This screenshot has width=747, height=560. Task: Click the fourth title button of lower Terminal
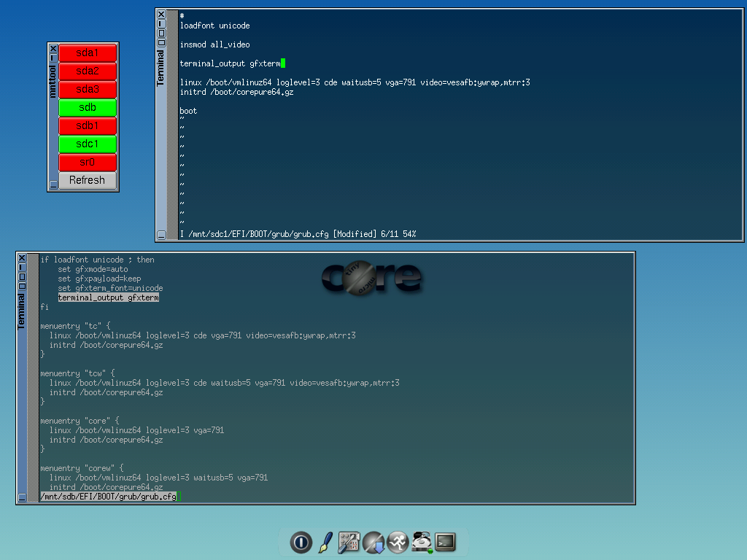[21, 286]
